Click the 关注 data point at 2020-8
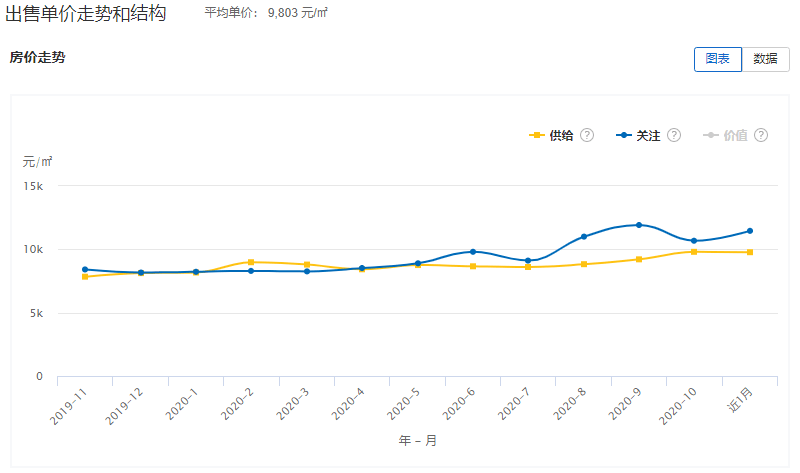This screenshot has width=800, height=473. click(583, 237)
